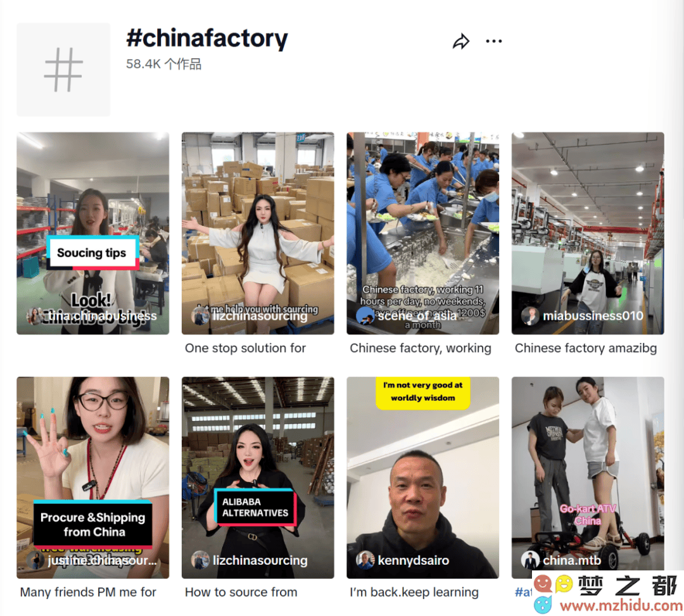The width and height of the screenshot is (684, 616).
Task: Click justine.chinasour profile avatar
Action: 34,560
